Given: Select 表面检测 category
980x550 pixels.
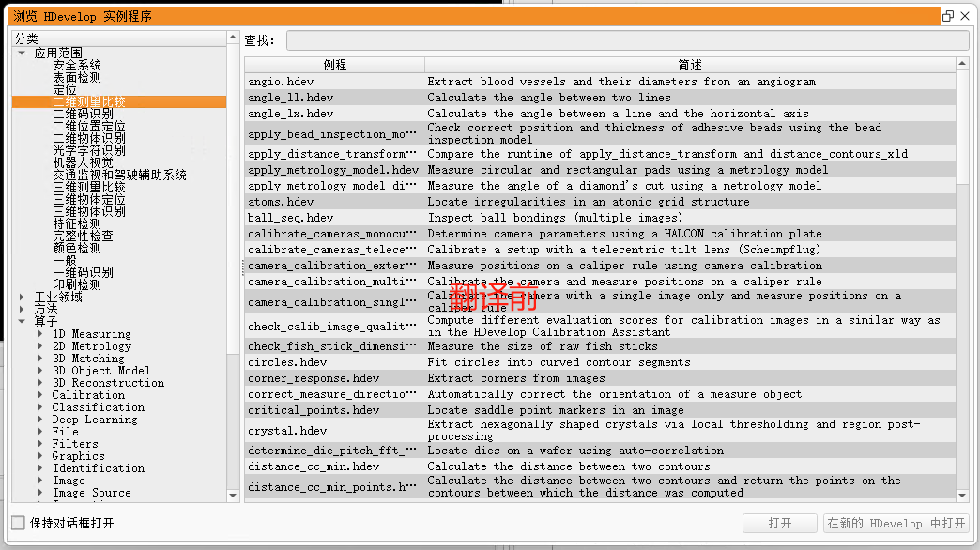Looking at the screenshot, I should tap(77, 78).
